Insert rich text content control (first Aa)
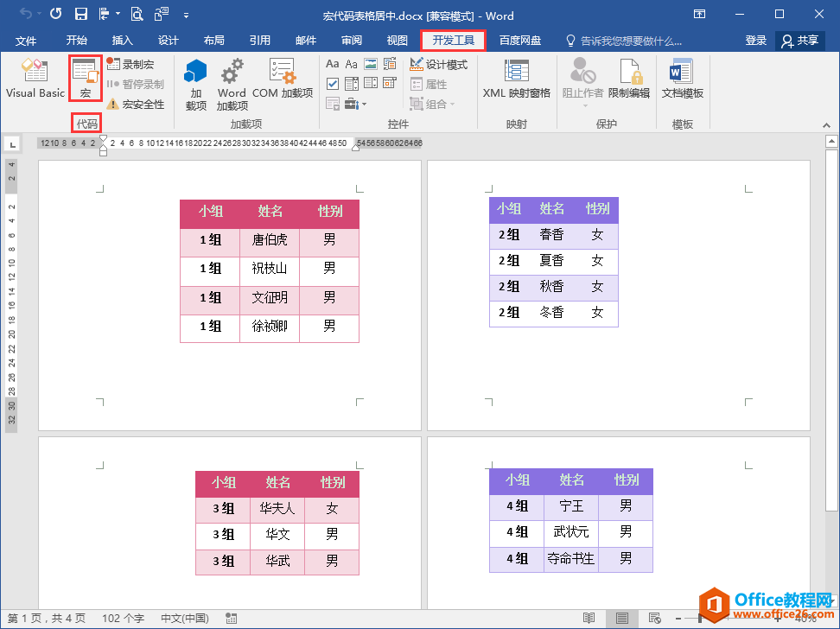This screenshot has width=840, height=629. pos(332,64)
